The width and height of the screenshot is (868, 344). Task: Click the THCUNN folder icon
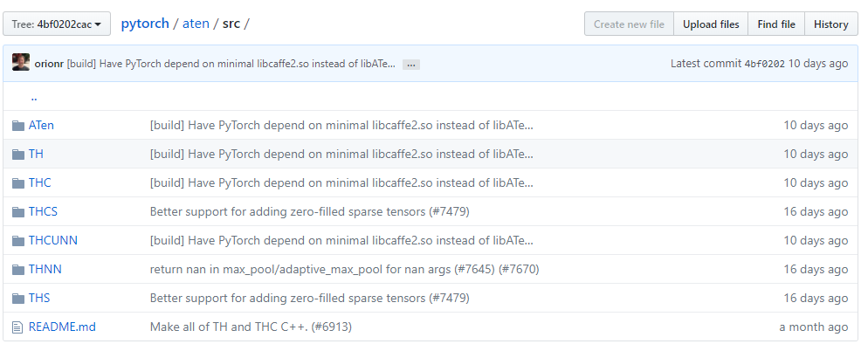pos(18,241)
